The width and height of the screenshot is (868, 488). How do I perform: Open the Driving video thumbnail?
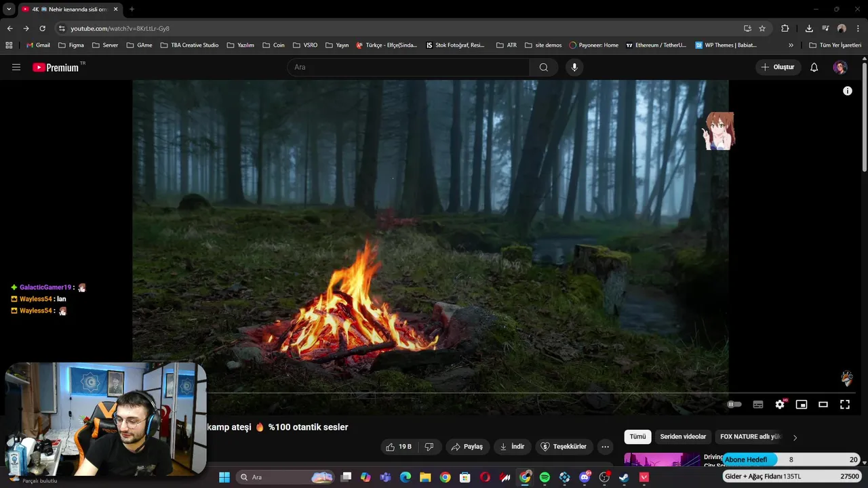(663, 460)
